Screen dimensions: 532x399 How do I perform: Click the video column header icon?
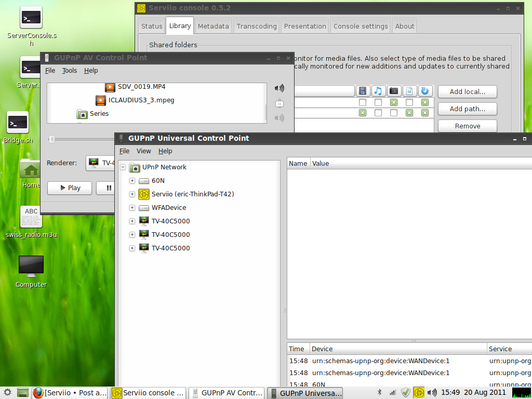363,91
